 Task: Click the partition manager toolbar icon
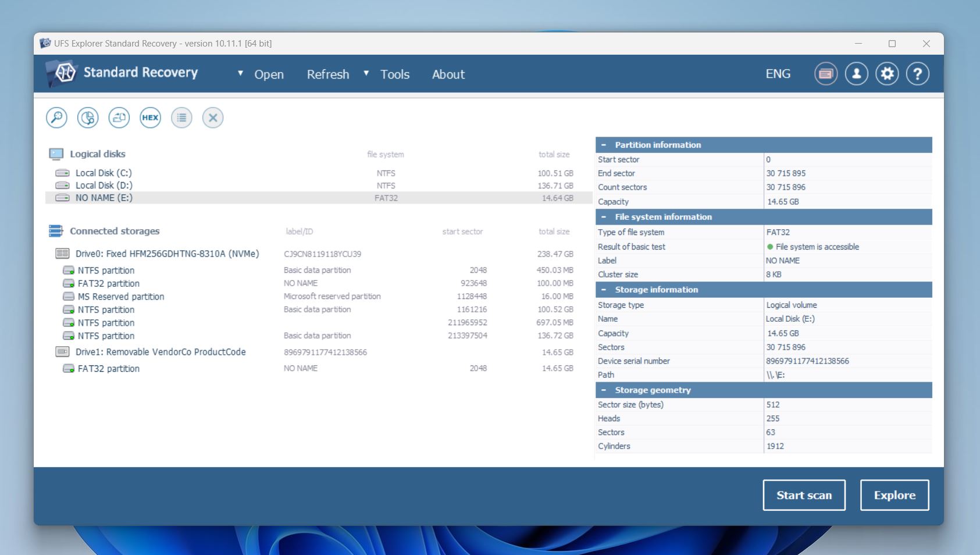88,118
